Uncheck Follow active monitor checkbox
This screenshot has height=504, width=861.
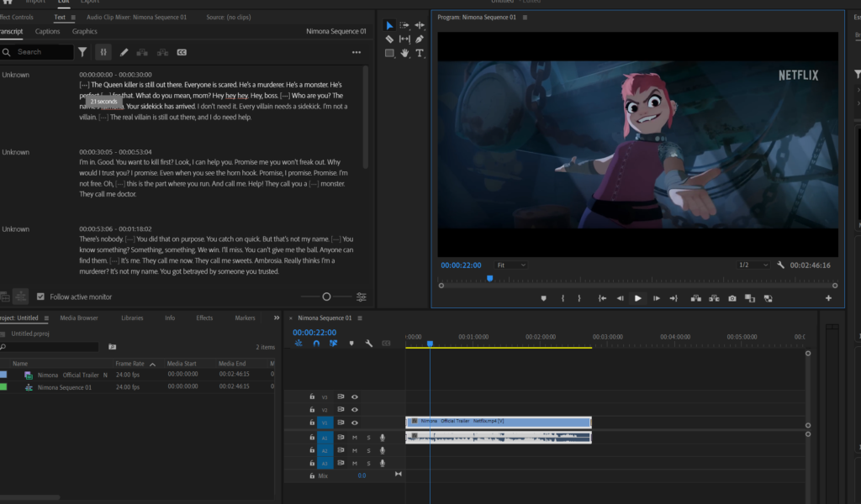tap(40, 297)
